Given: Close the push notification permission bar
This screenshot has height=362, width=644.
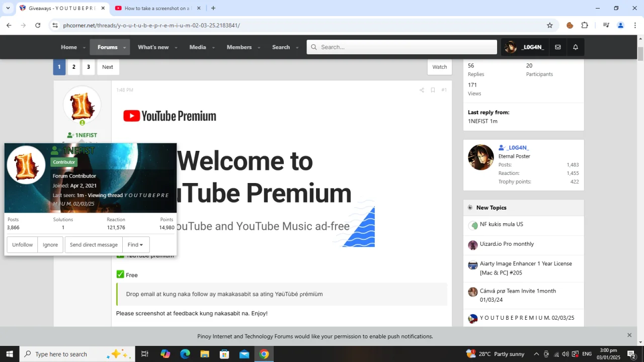Looking at the screenshot, I should tap(629, 335).
